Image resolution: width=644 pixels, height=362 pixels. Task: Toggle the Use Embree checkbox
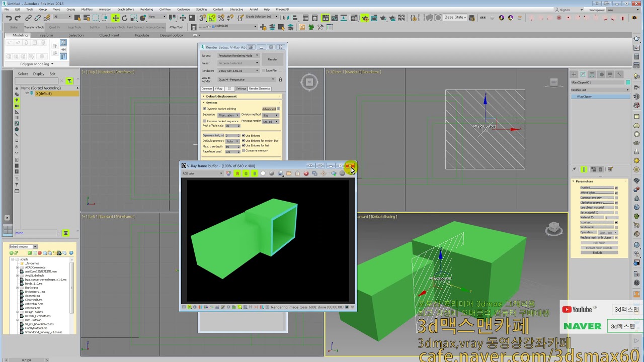tap(244, 135)
